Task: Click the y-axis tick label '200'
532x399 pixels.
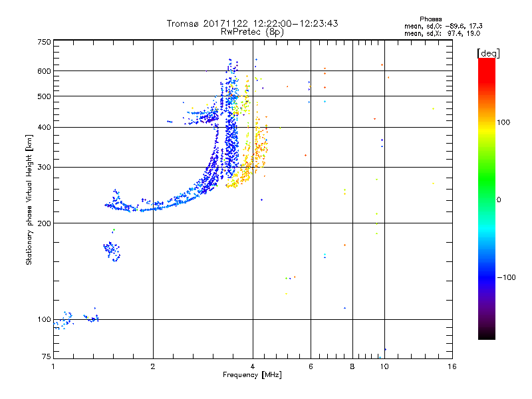Action: pos(44,223)
